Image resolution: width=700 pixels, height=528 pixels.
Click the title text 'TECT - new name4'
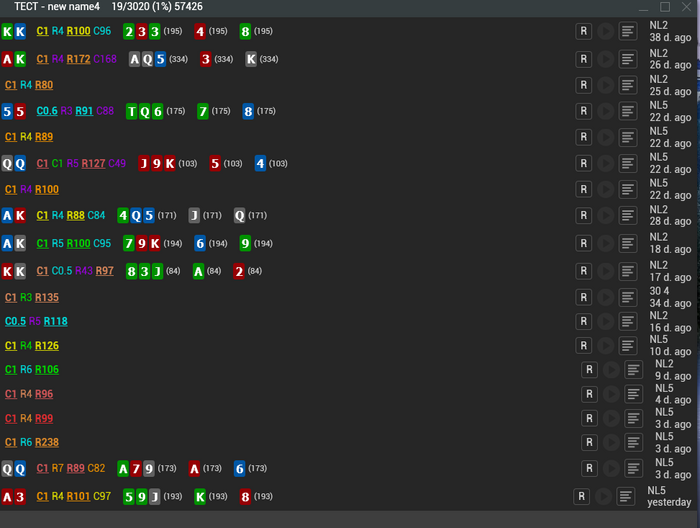point(57,7)
